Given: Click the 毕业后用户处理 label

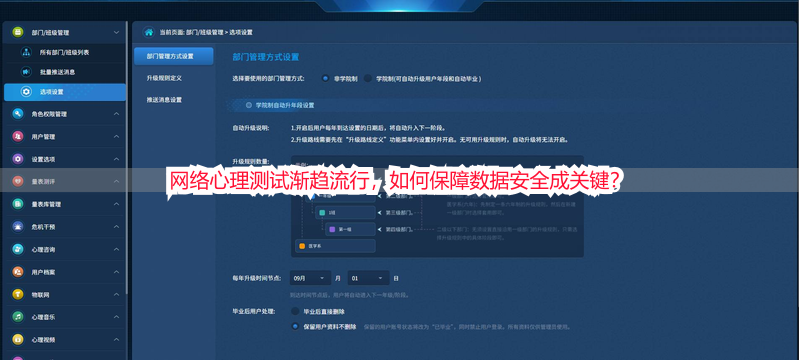Looking at the screenshot, I should coord(254,311).
